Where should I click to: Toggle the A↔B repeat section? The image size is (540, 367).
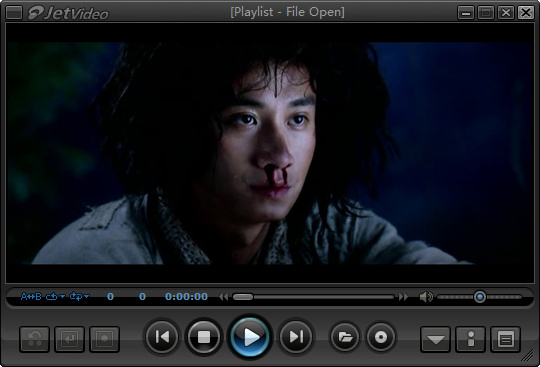point(31,296)
